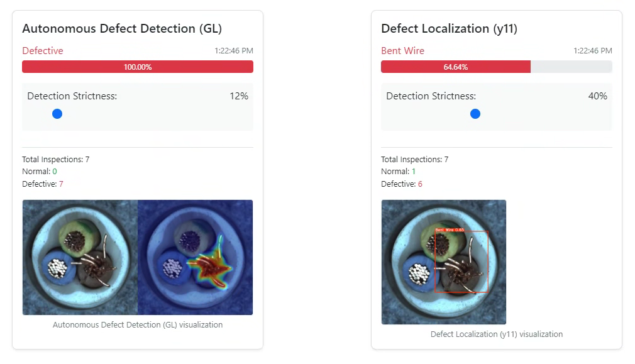This screenshot has height=364, width=635.
Task: Click the Defective status label
Action: (x=43, y=51)
